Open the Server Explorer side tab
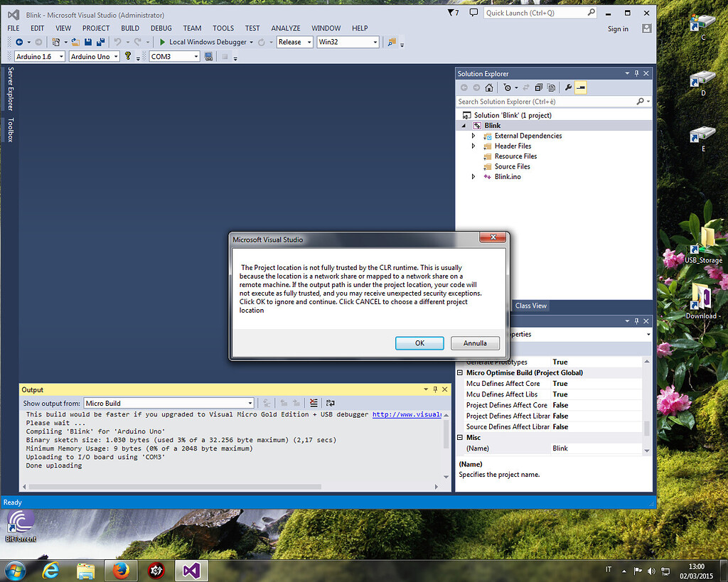Screen dimensions: 728x582 (11, 89)
